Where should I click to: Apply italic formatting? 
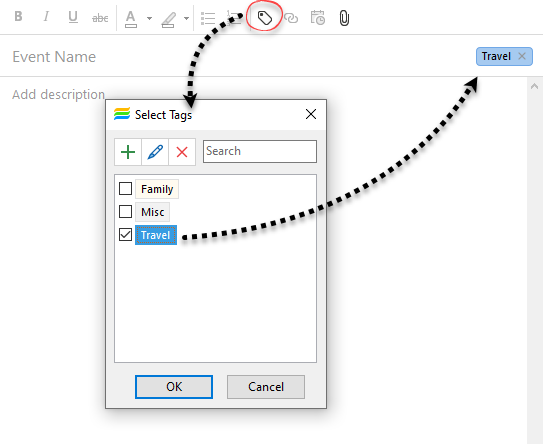pos(46,17)
